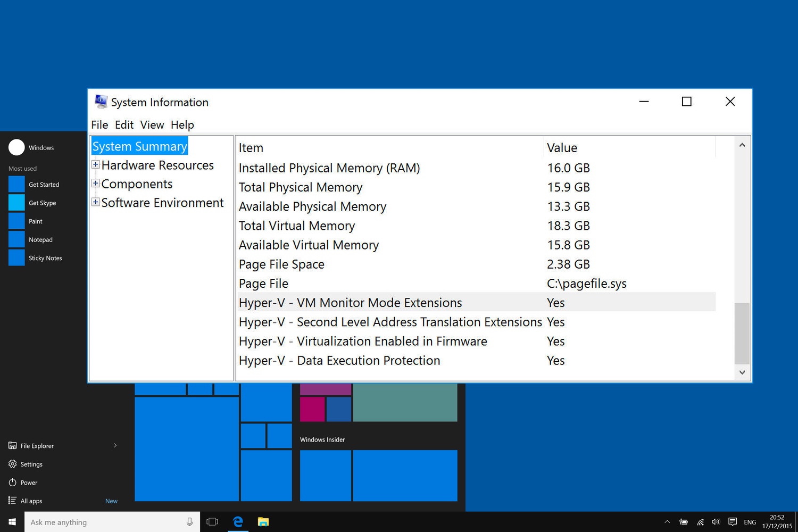Screen dimensions: 798x532
Task: Click the scrollbar up arrow in details pane
Action: (742, 145)
